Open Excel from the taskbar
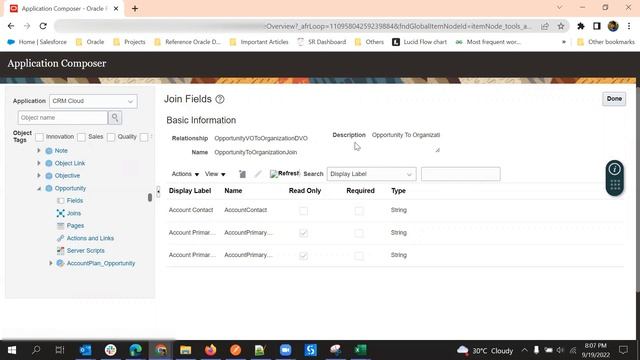Viewport: 640px width, 360px height. [x=360, y=350]
